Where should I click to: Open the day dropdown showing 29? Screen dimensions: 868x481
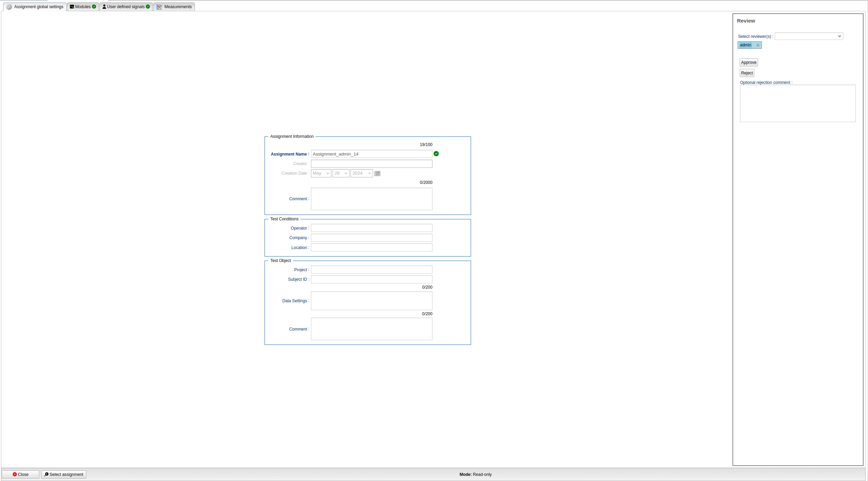[x=341, y=173]
